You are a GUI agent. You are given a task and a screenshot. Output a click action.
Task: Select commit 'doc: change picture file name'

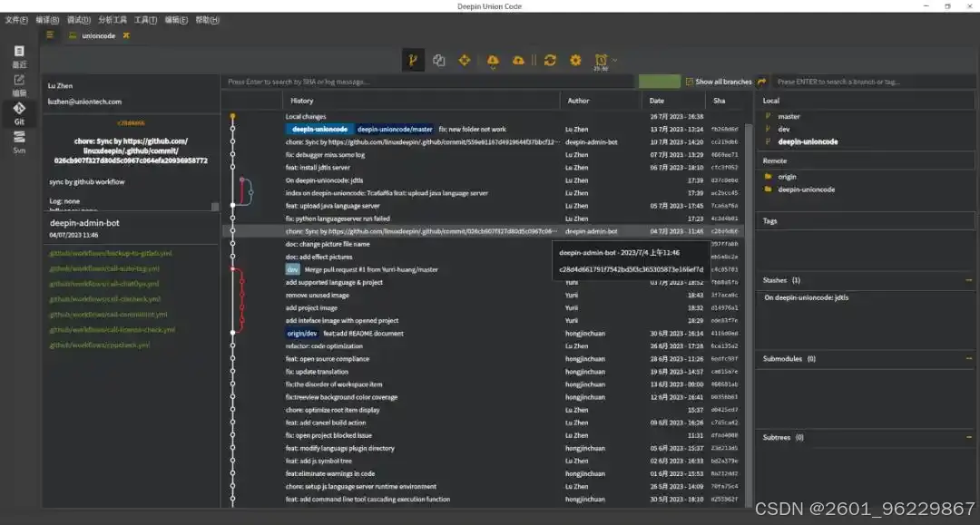(485, 244)
